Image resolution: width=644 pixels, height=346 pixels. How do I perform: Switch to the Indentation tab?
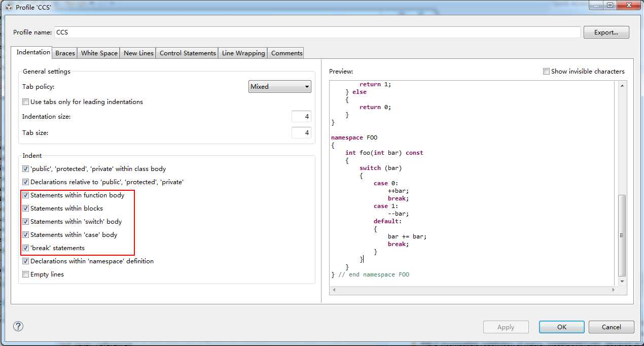[33, 52]
